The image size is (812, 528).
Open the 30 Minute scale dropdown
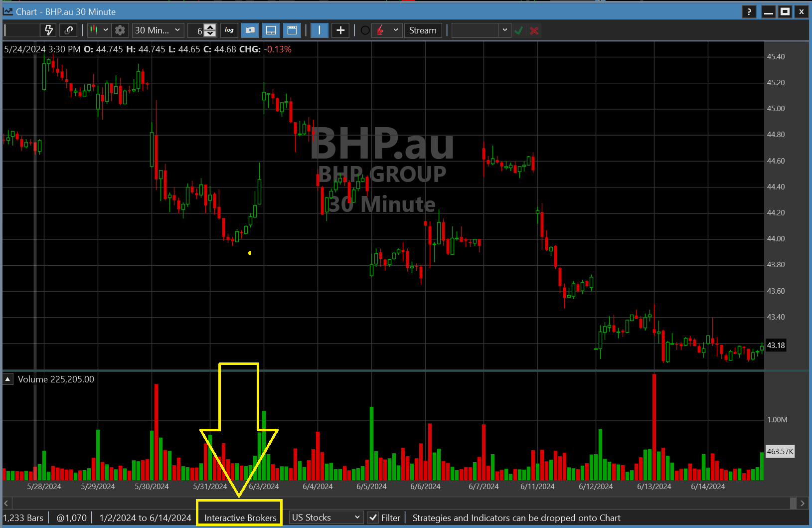159,30
